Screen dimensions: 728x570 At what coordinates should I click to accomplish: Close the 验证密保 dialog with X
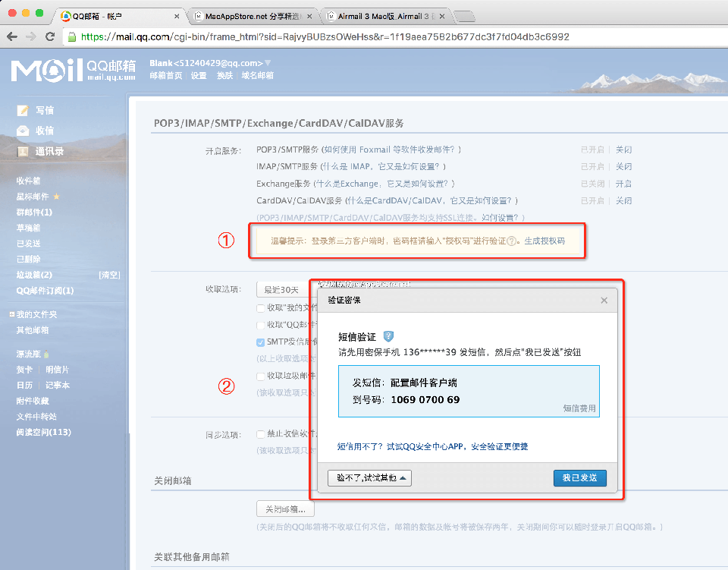(604, 301)
